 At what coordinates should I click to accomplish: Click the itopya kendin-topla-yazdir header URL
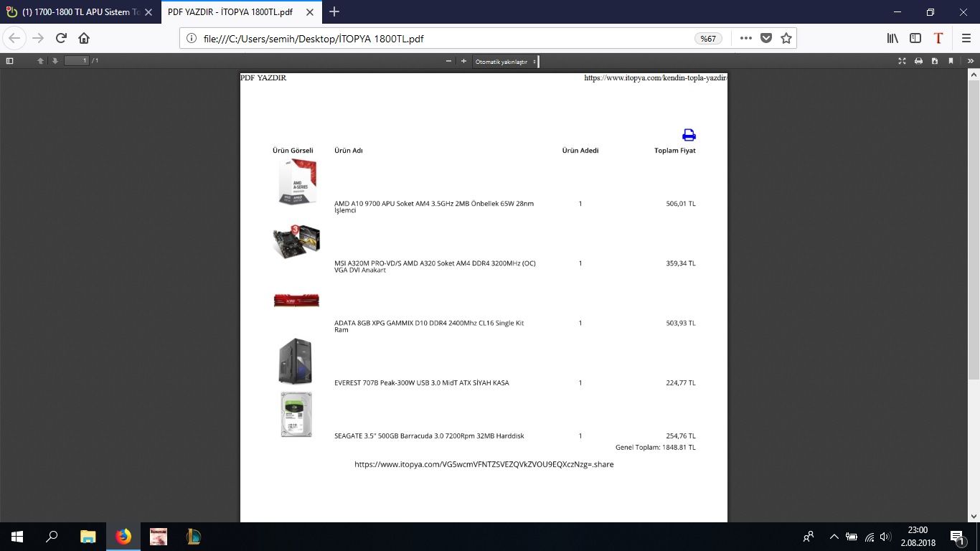click(x=656, y=77)
